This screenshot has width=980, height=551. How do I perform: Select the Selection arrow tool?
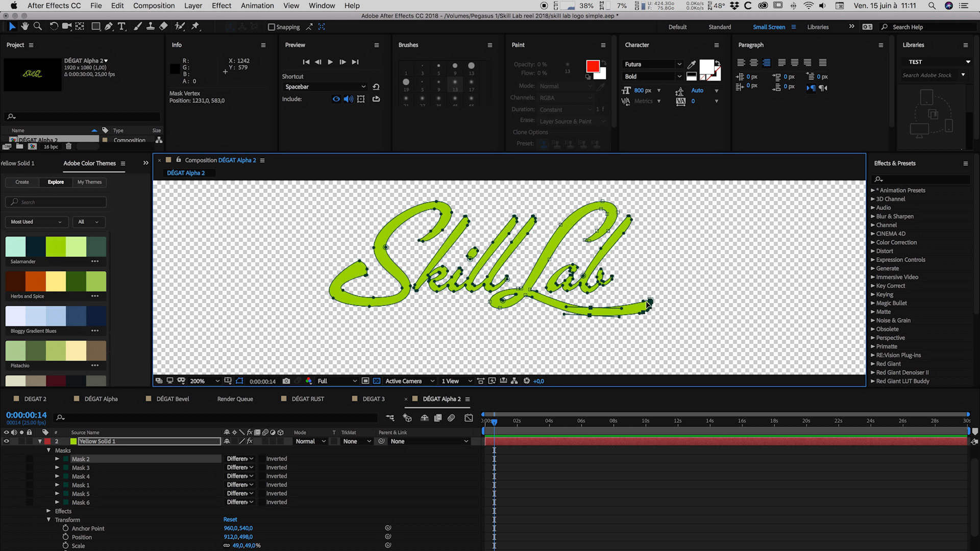12,26
